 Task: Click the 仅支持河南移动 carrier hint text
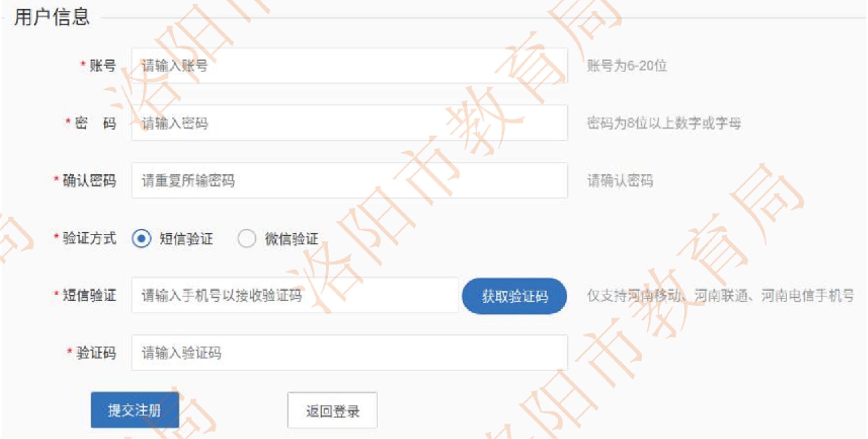click(720, 295)
